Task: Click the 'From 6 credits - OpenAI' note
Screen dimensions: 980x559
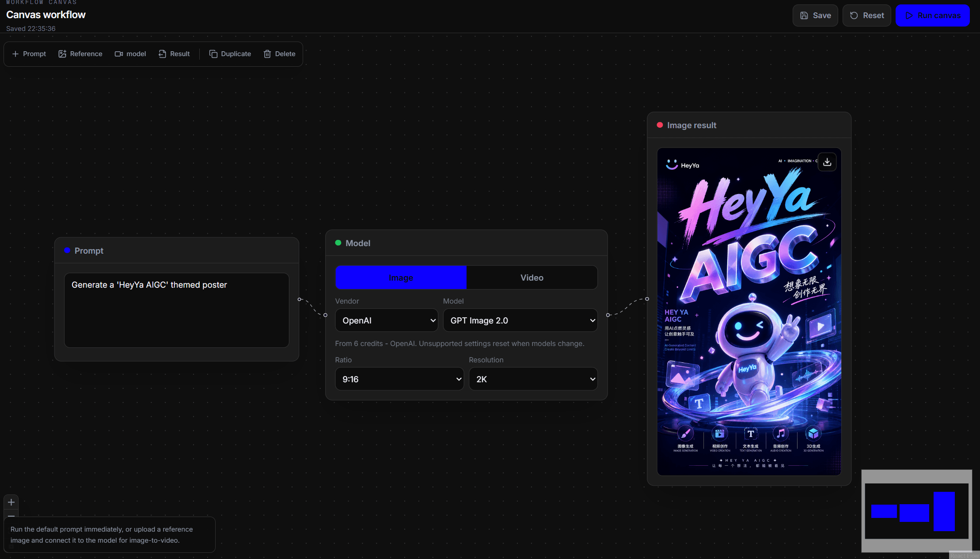Action: click(x=460, y=343)
